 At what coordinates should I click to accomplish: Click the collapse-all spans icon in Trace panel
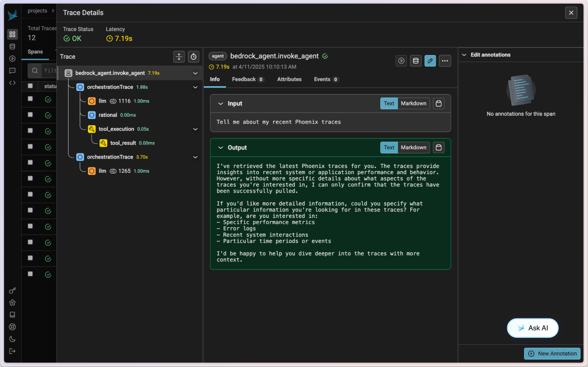(179, 56)
